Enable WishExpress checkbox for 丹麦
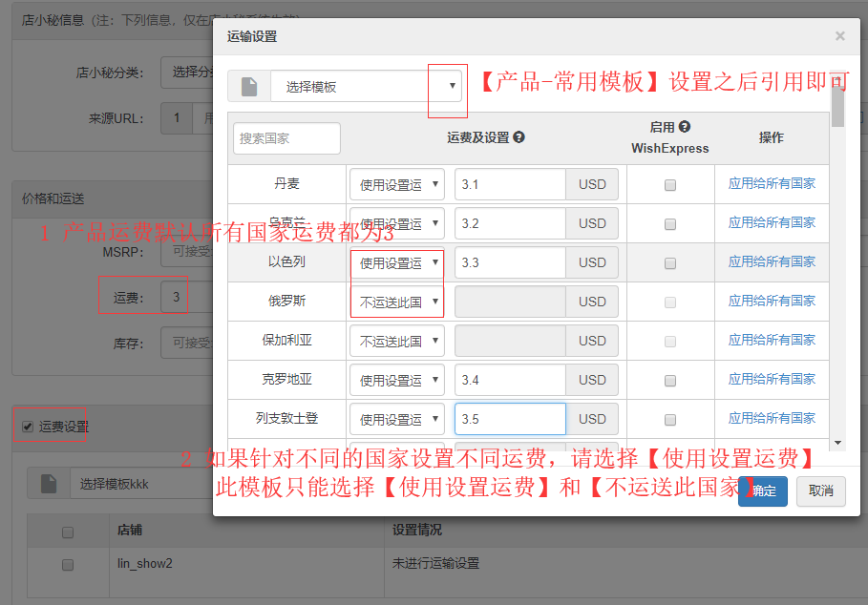The width and height of the screenshot is (868, 605). click(x=670, y=185)
